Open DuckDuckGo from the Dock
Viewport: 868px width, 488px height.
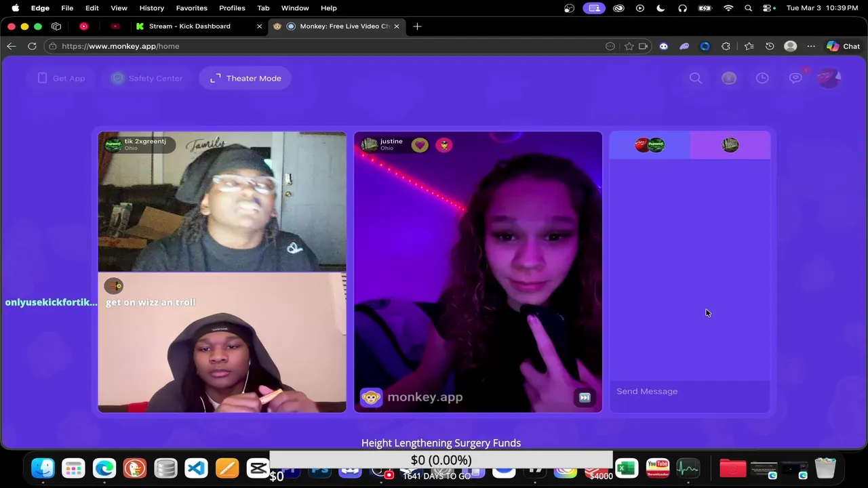pyautogui.click(x=135, y=468)
